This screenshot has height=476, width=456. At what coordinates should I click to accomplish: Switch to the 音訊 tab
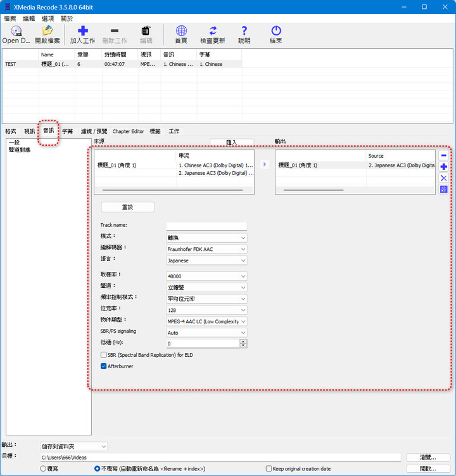[x=49, y=131]
